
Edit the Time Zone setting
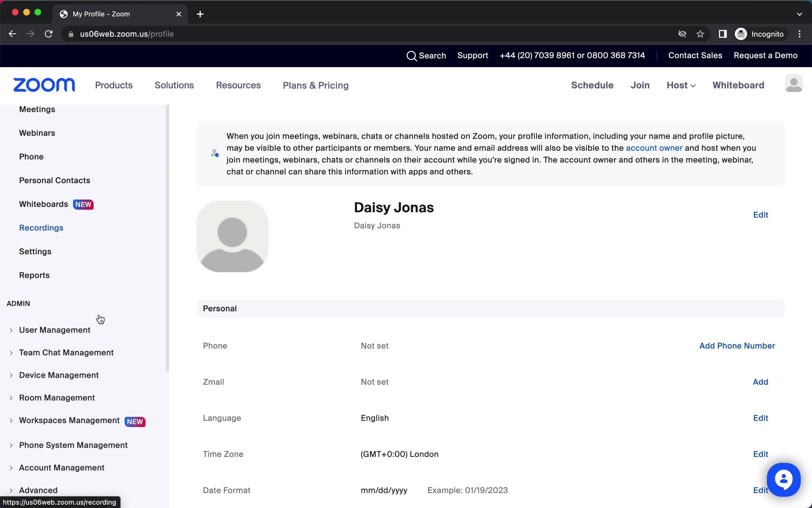click(760, 454)
